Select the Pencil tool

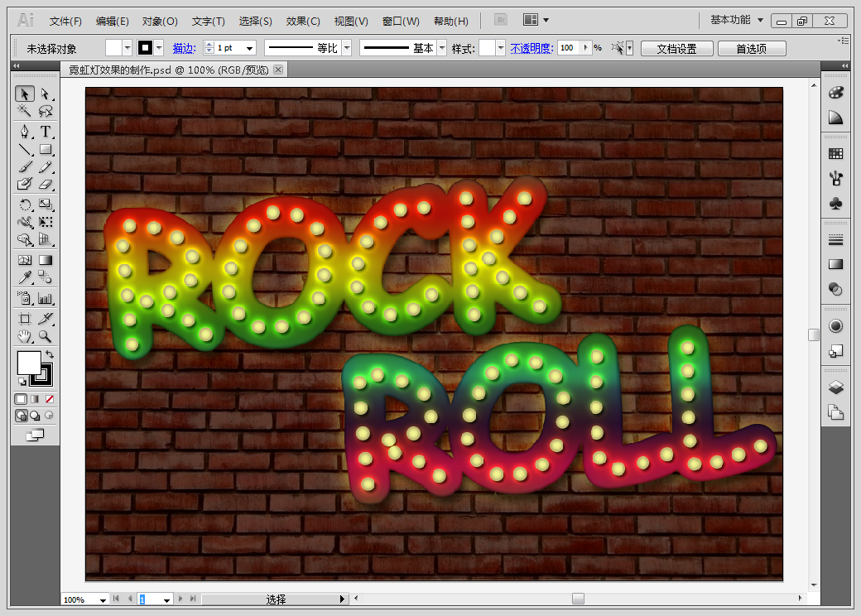click(45, 167)
